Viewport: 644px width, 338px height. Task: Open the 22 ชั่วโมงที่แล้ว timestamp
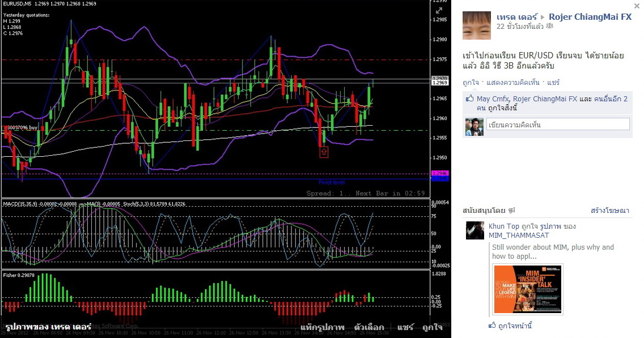(x=520, y=26)
